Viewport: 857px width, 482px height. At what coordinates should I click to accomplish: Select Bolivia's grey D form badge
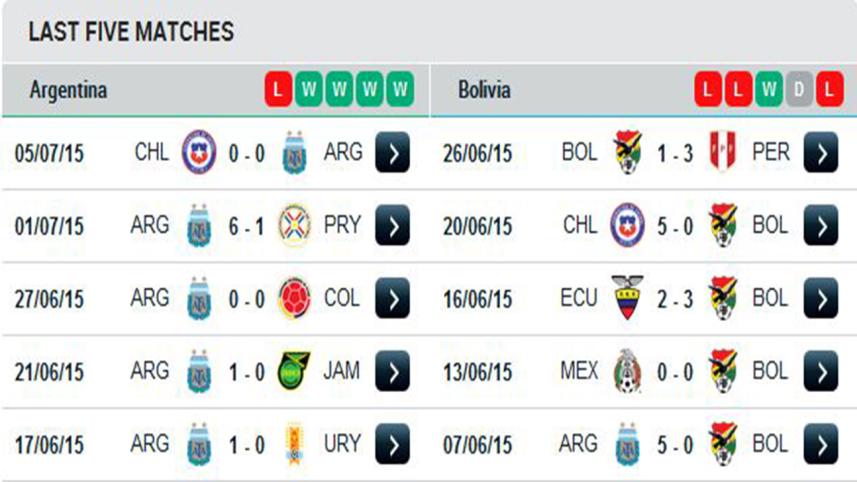coord(798,90)
